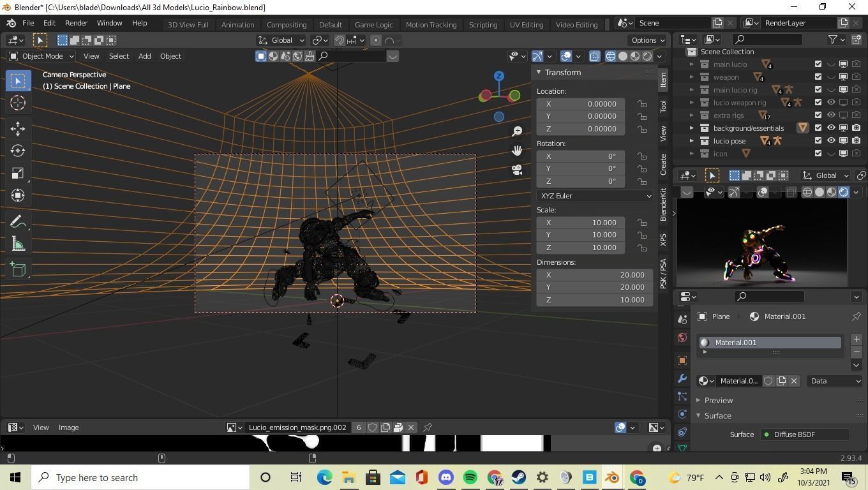Toggle snapping magnet in viewport header
Screen dimensions: 868x490
pyautogui.click(x=340, y=40)
